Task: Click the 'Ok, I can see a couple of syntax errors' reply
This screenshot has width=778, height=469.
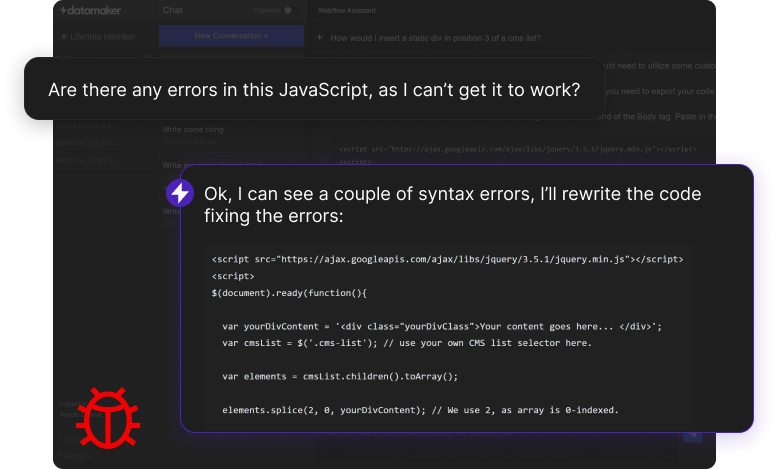Action: click(453, 204)
